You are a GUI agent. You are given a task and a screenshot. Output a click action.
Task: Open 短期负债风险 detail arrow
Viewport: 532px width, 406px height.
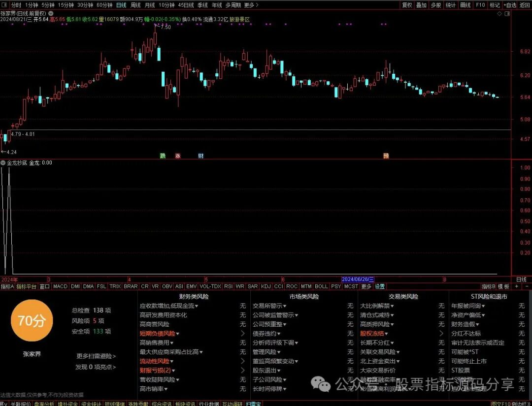(x=242, y=334)
